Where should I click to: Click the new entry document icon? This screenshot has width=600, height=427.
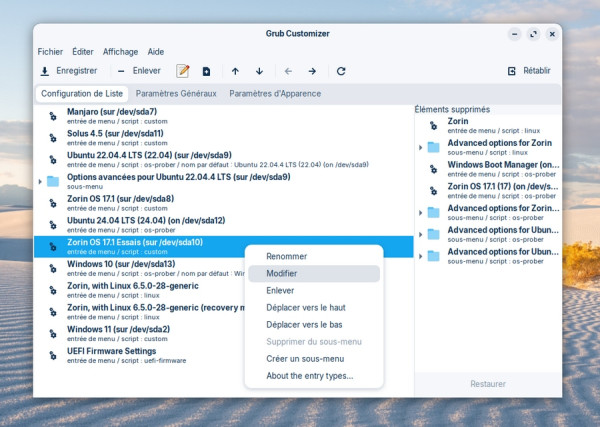(207, 71)
